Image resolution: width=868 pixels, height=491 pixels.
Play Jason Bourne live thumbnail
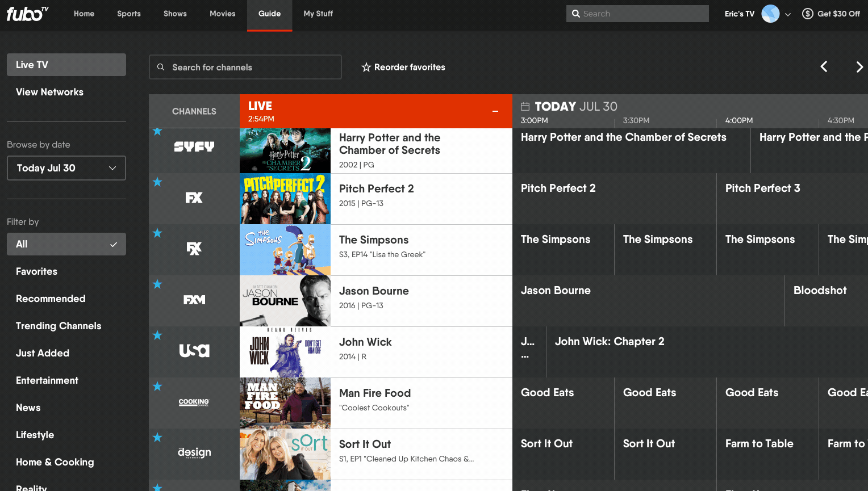tap(285, 301)
